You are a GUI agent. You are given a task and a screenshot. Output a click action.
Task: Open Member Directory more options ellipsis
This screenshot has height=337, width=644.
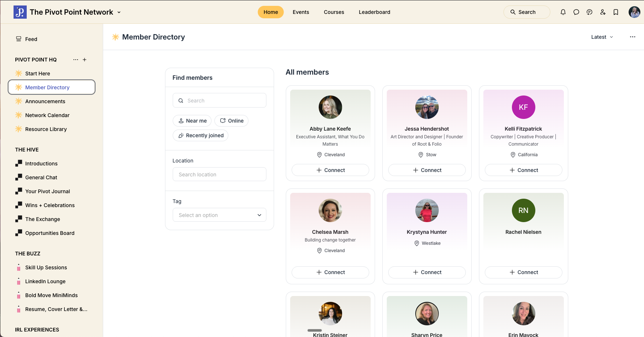pos(633,37)
